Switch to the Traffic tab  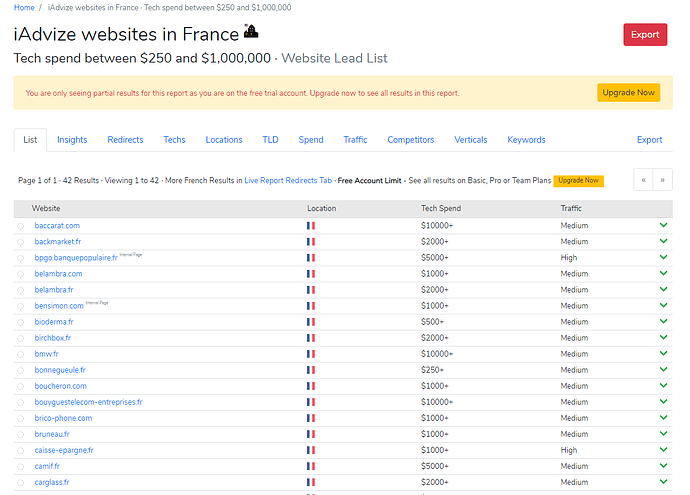(355, 140)
